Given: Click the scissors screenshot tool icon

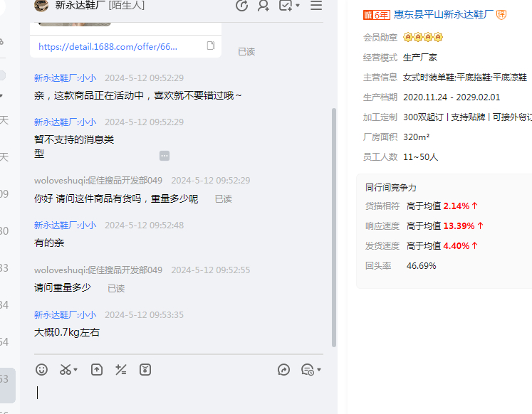Looking at the screenshot, I should point(66,370).
